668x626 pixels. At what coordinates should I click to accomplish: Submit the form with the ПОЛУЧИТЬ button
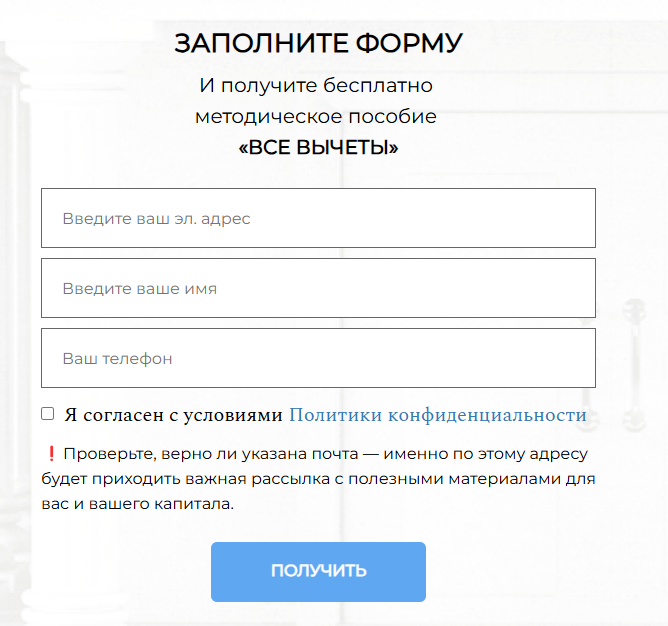click(x=318, y=572)
